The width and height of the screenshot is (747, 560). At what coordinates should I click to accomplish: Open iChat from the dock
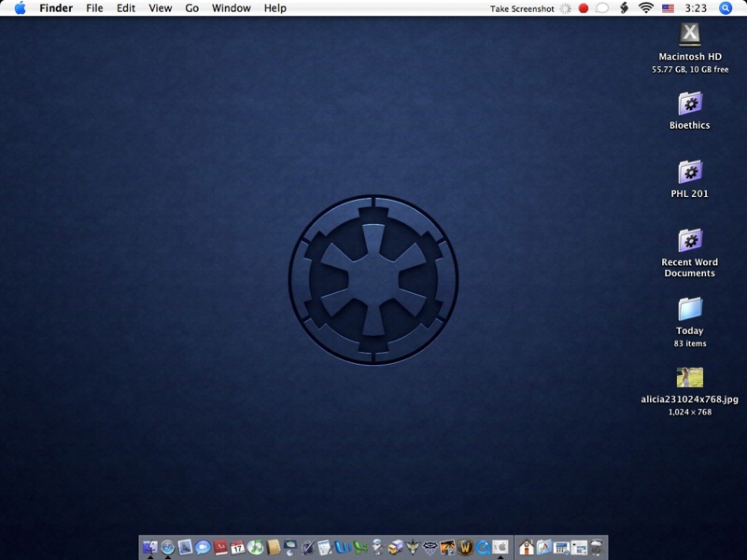click(x=203, y=548)
